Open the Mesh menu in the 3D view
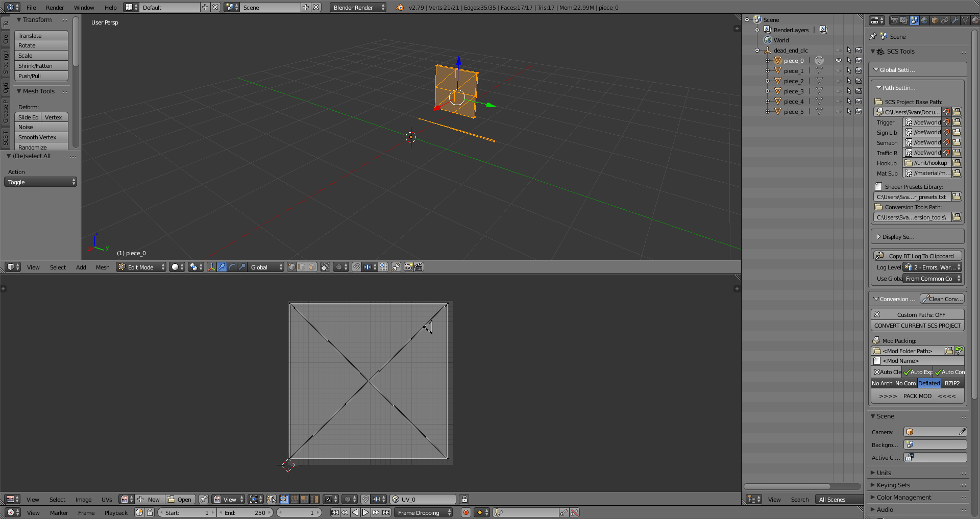This screenshot has width=980, height=519. coord(102,267)
